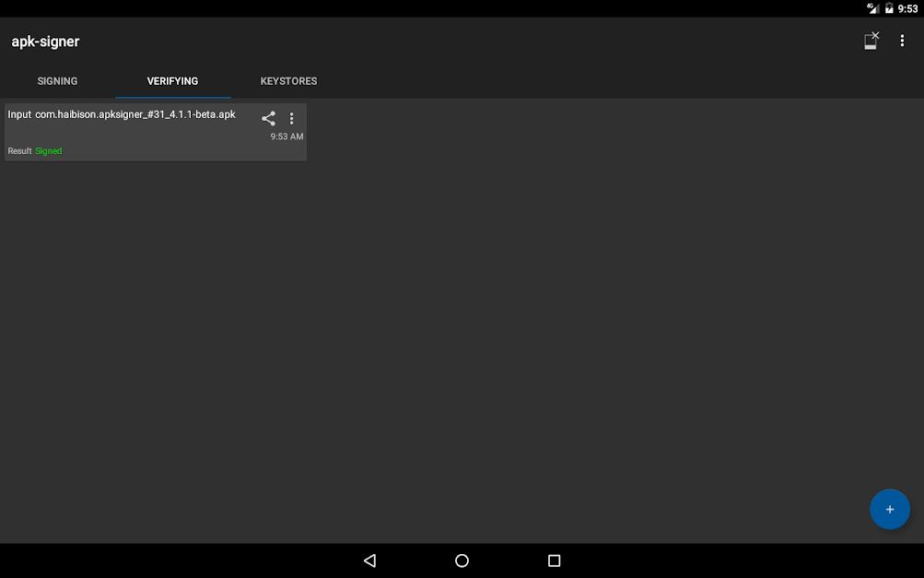
Task: Tap the 9:53 AM timestamp on the card
Action: pyautogui.click(x=287, y=136)
